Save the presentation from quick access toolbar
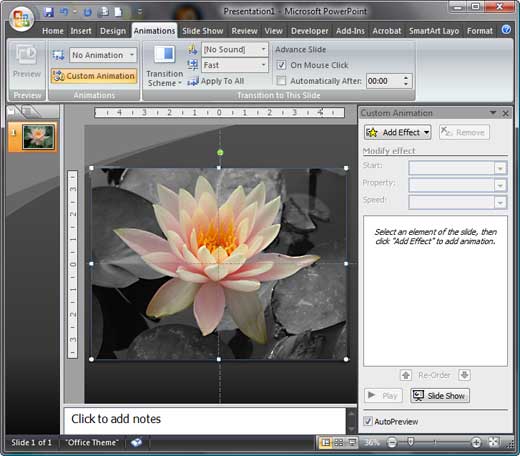The height and width of the screenshot is (456, 520). 49,13
